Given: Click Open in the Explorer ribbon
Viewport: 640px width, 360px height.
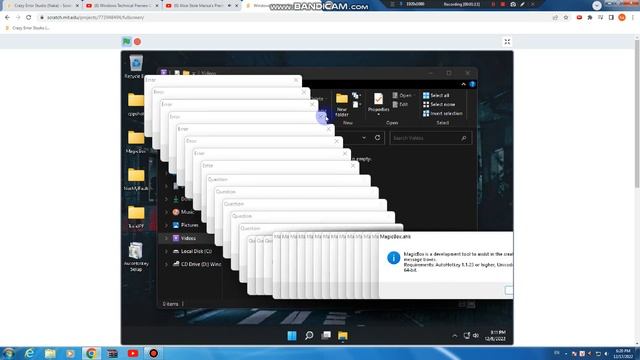Looking at the screenshot, I should tap(402, 96).
